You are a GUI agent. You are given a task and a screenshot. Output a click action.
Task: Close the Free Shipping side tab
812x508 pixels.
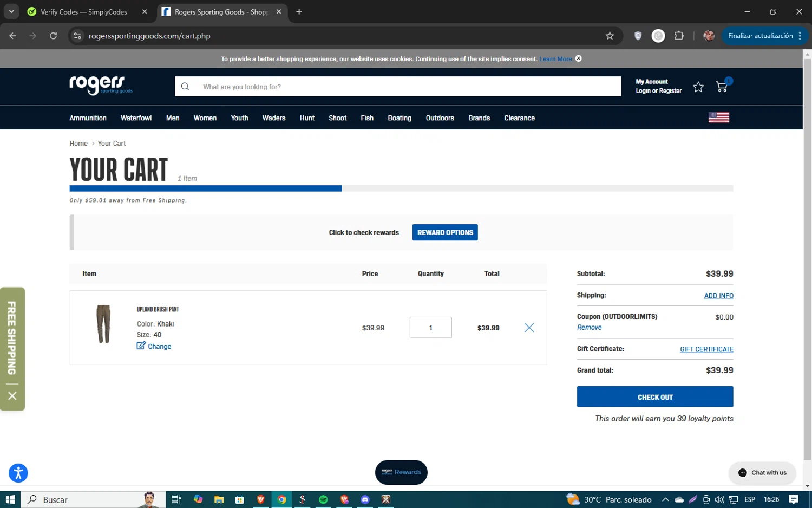coord(12,396)
